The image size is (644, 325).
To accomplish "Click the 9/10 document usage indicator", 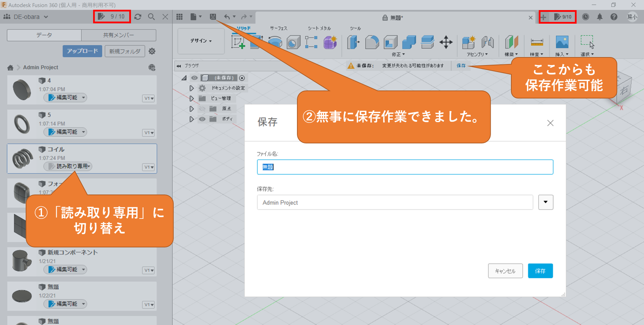I will 112,17.
